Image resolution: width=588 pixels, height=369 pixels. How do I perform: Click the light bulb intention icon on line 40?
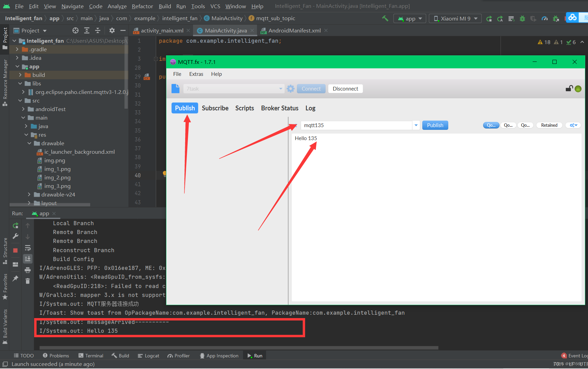coord(164,174)
